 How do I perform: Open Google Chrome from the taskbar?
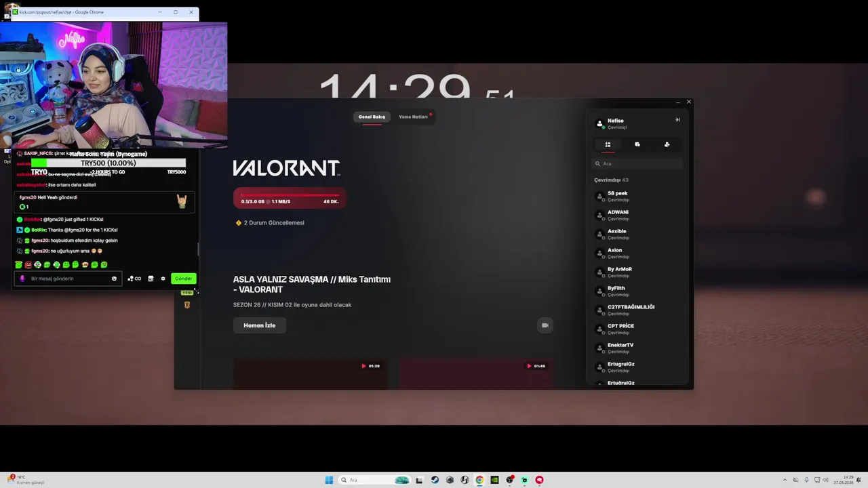[x=479, y=480]
